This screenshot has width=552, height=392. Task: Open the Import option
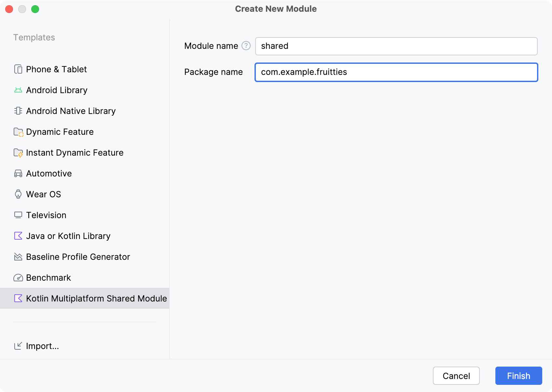pos(42,346)
